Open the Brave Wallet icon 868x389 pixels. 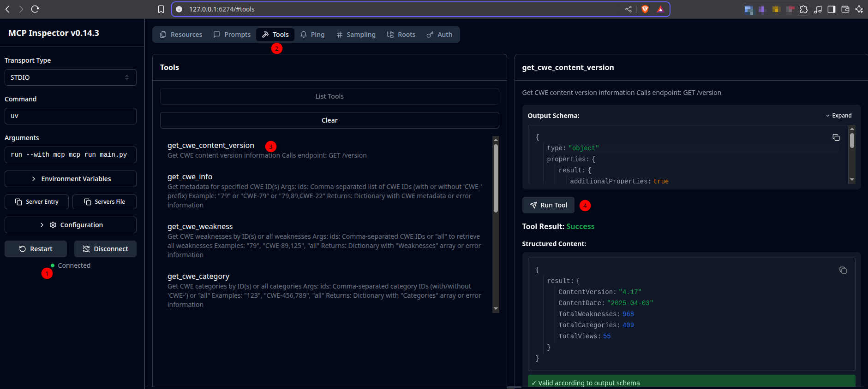[x=845, y=9]
